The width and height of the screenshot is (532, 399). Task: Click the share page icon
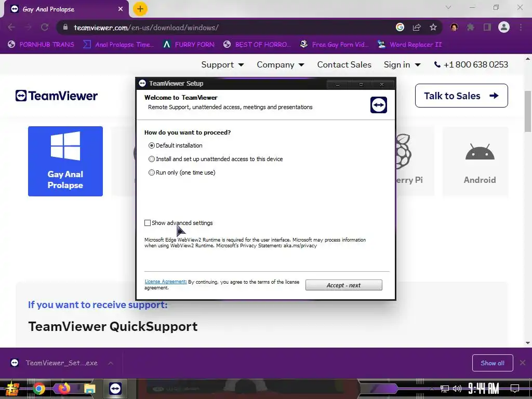(417, 27)
